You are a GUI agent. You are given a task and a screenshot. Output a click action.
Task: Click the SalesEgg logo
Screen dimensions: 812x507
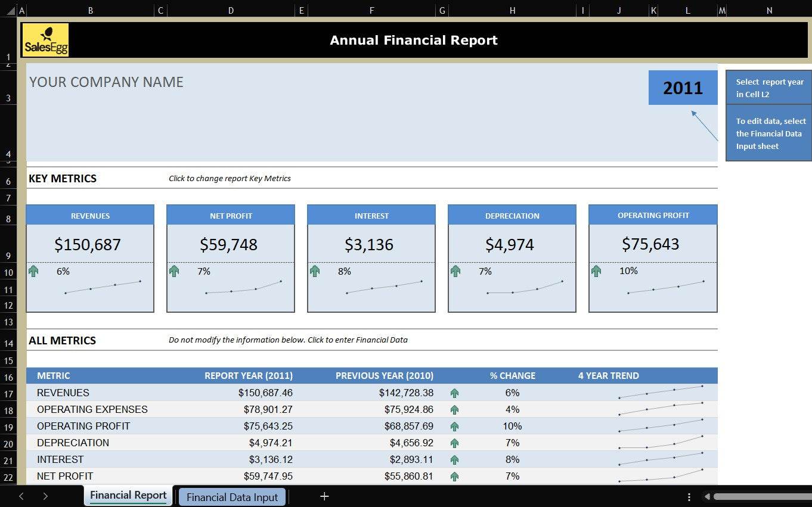pyautogui.click(x=46, y=40)
